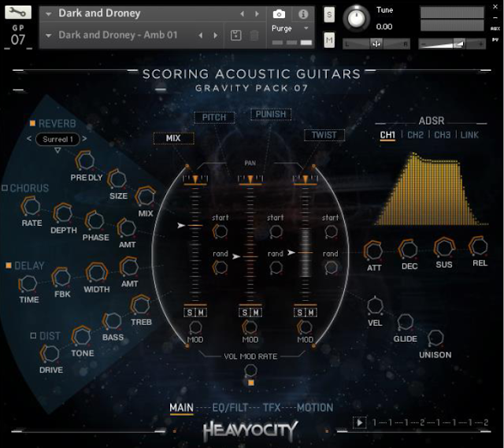504x448 pixels.
Task: Click the BASS knob
Action: 112,320
